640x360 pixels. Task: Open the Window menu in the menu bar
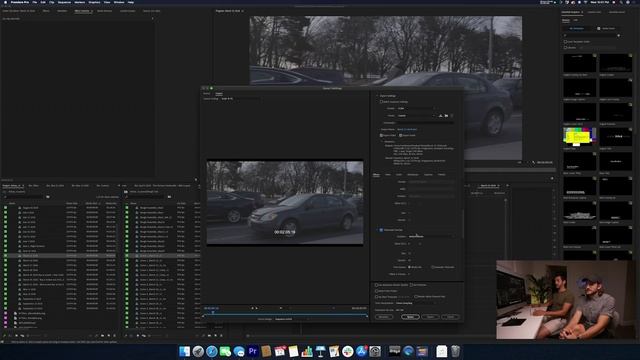pyautogui.click(x=119, y=2)
